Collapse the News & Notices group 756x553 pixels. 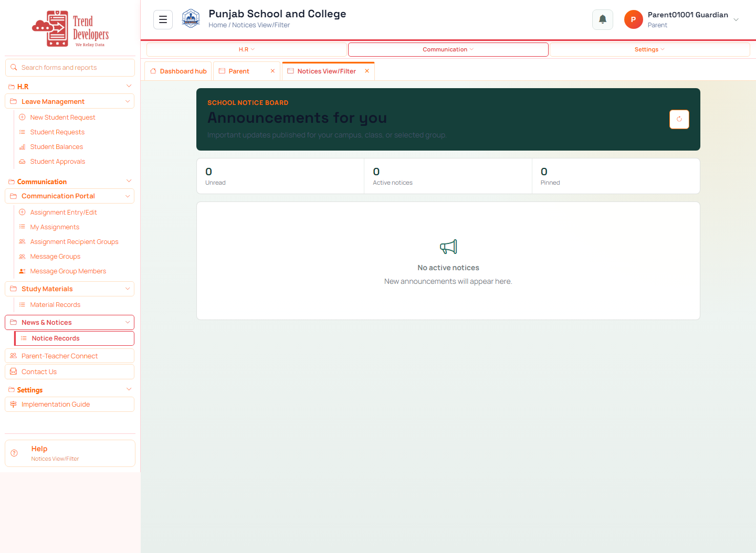click(x=128, y=322)
